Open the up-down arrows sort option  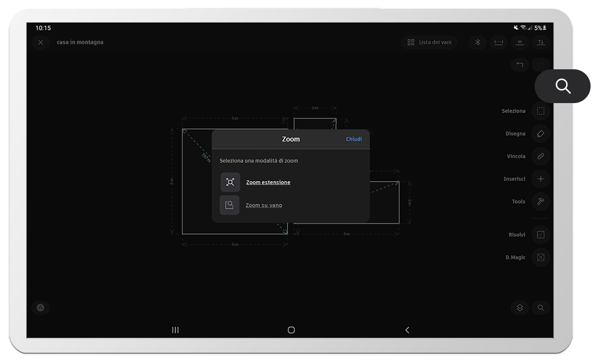(540, 42)
